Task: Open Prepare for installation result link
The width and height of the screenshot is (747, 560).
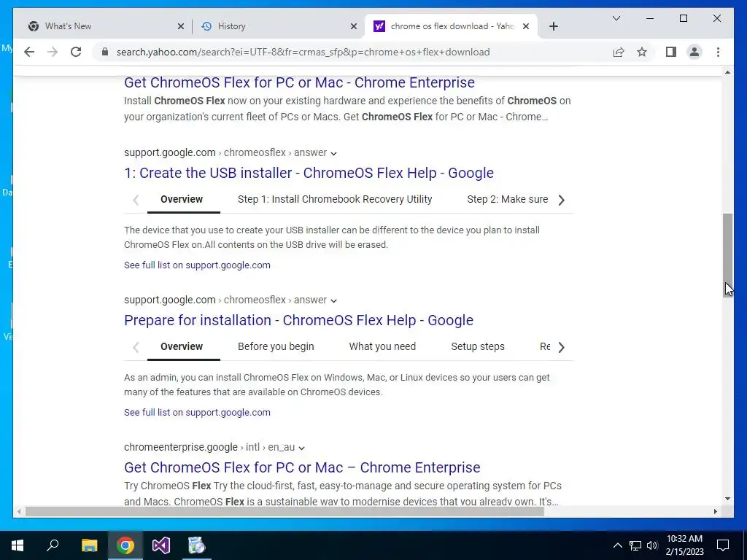Action: pyautogui.click(x=298, y=320)
